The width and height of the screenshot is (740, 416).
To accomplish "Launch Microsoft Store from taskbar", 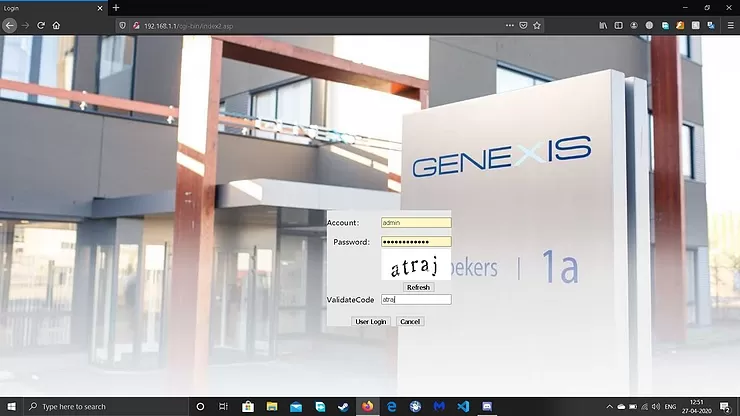I will click(x=248, y=407).
